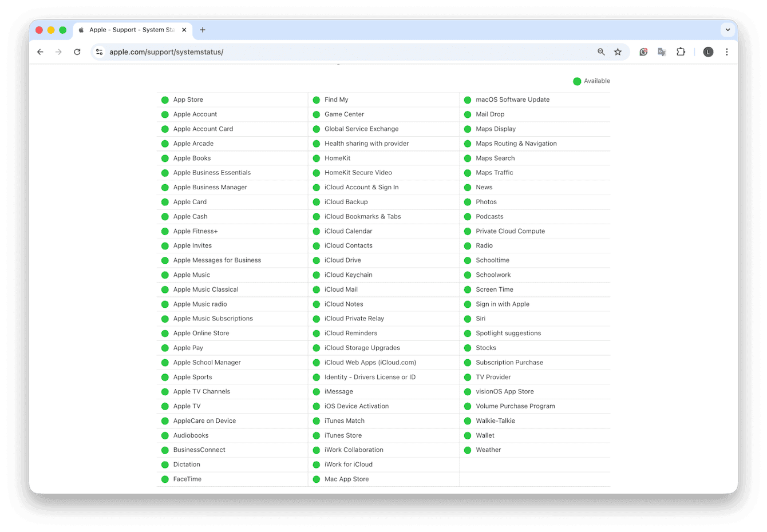Open a new tab with the plus button

[x=203, y=30]
